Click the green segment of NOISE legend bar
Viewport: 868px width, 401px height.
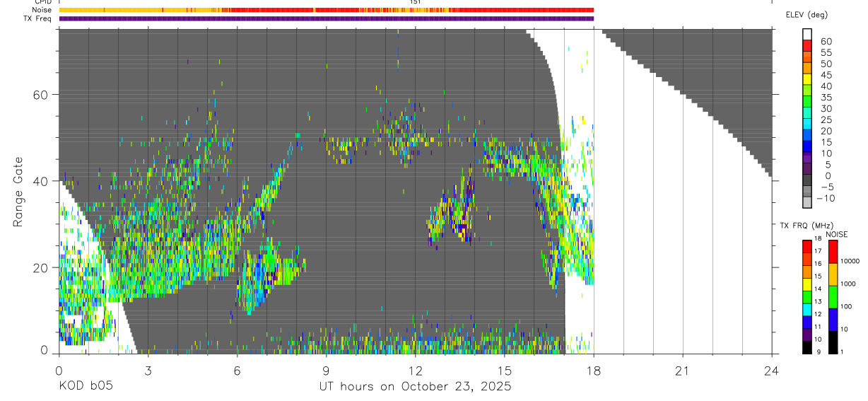coord(833,297)
